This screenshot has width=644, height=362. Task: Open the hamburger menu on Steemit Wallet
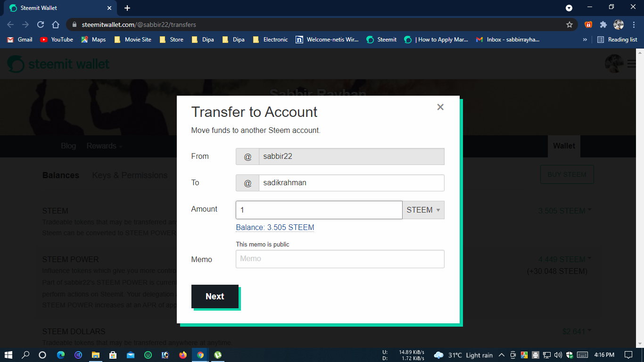click(632, 64)
